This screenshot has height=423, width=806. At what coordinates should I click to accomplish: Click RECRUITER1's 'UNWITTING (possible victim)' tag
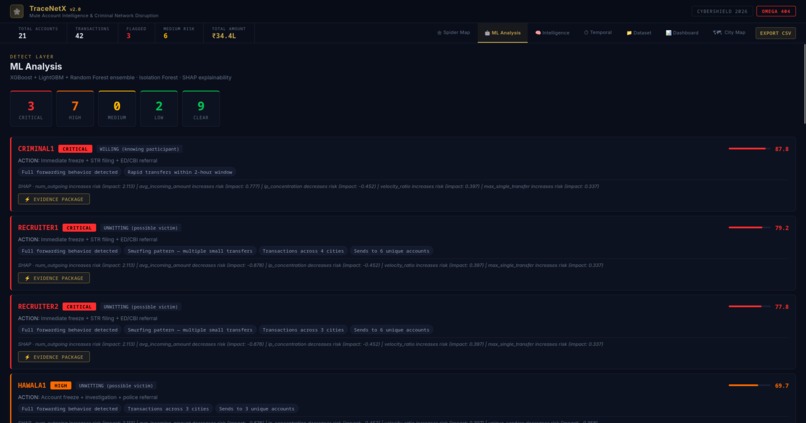[140, 228]
